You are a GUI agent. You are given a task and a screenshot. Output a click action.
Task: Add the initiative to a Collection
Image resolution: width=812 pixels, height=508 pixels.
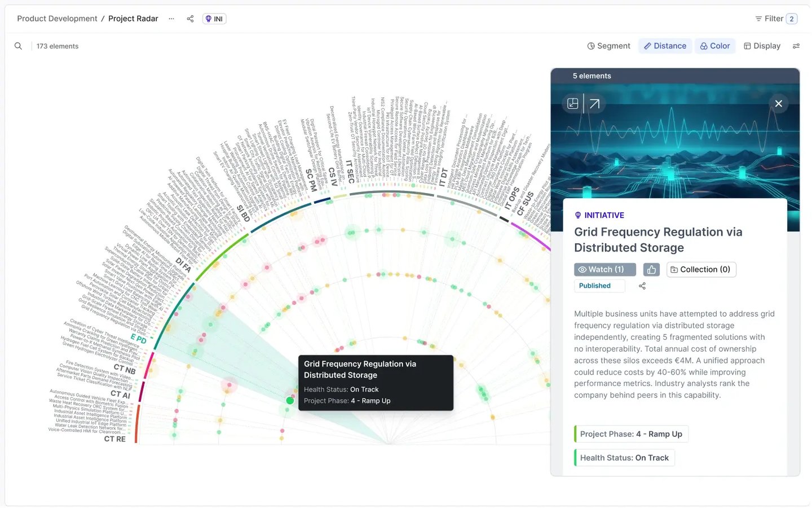(701, 270)
